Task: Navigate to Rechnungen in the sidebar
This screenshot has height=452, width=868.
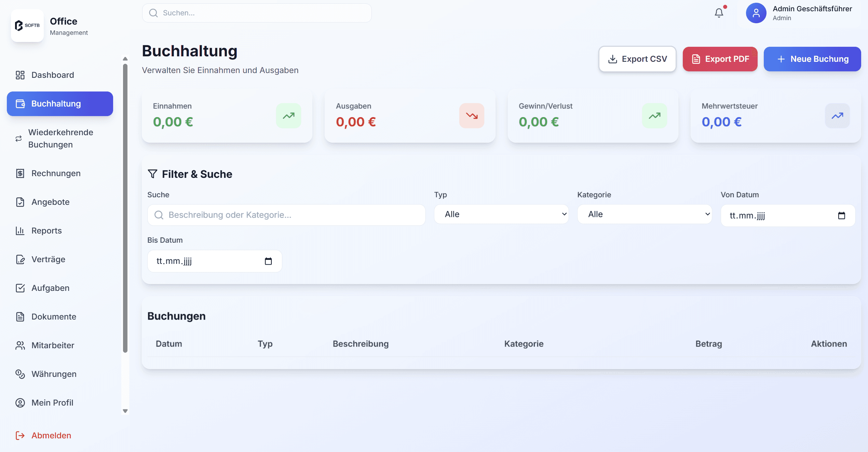Action: click(56, 173)
